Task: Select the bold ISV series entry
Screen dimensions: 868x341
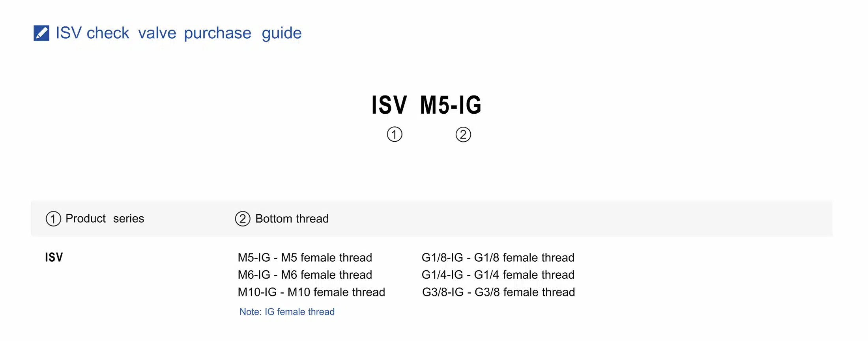Action: click(x=54, y=257)
